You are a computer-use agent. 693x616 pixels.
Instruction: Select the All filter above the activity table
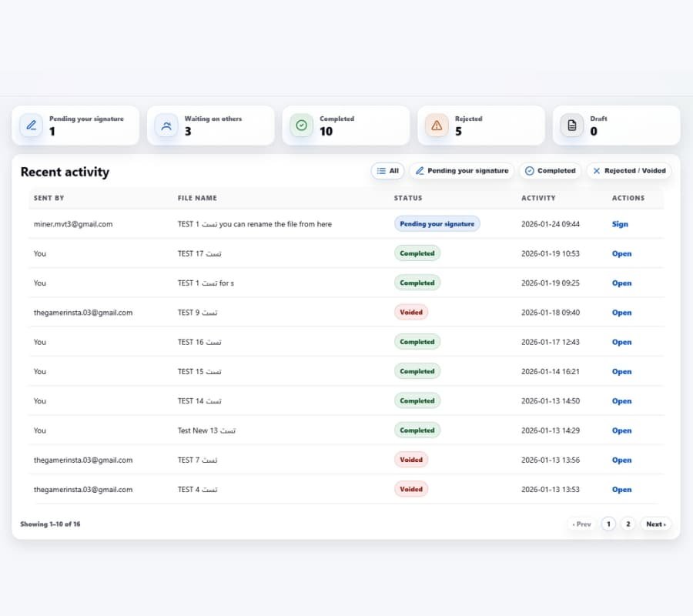(387, 170)
